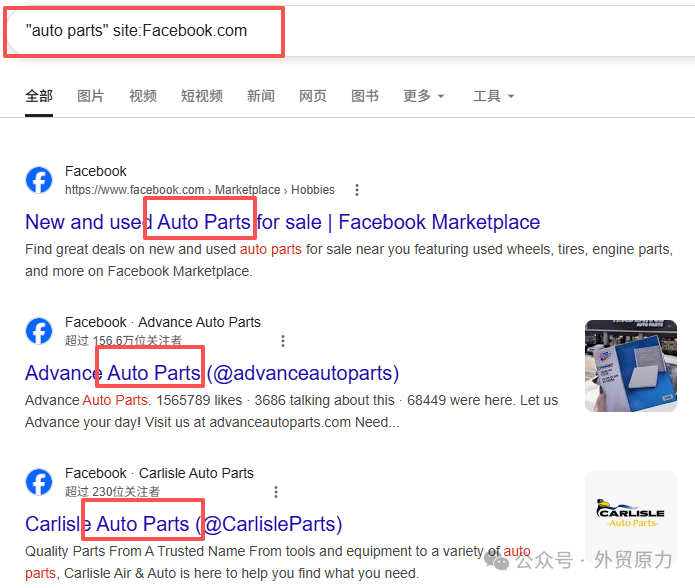Open the 新闻 (News) tab

point(261,96)
